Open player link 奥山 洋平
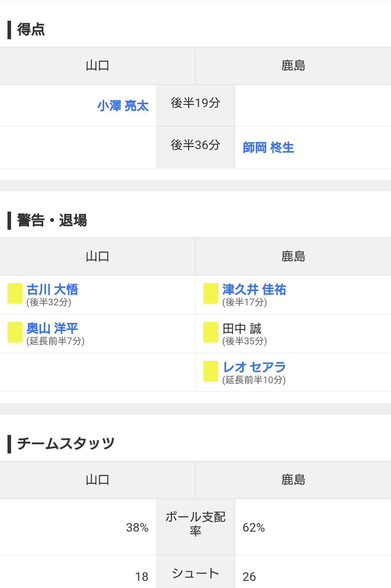391x588 pixels. point(52,328)
